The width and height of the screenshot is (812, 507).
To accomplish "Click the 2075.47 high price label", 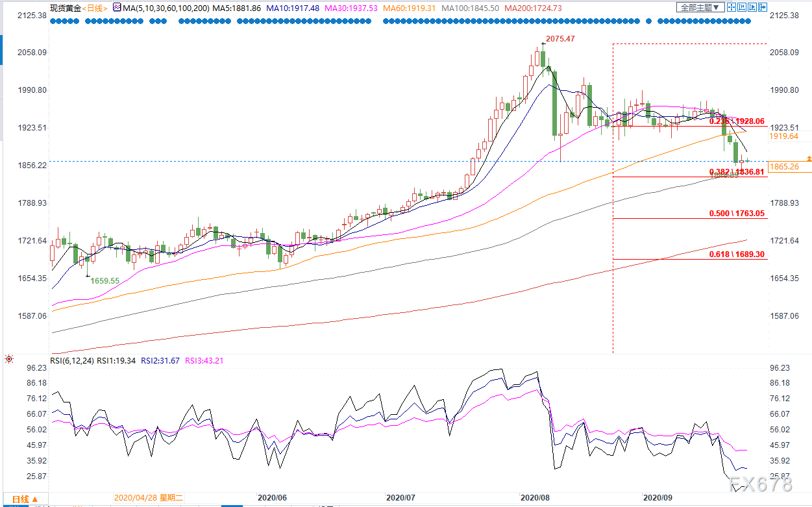I will coord(560,39).
